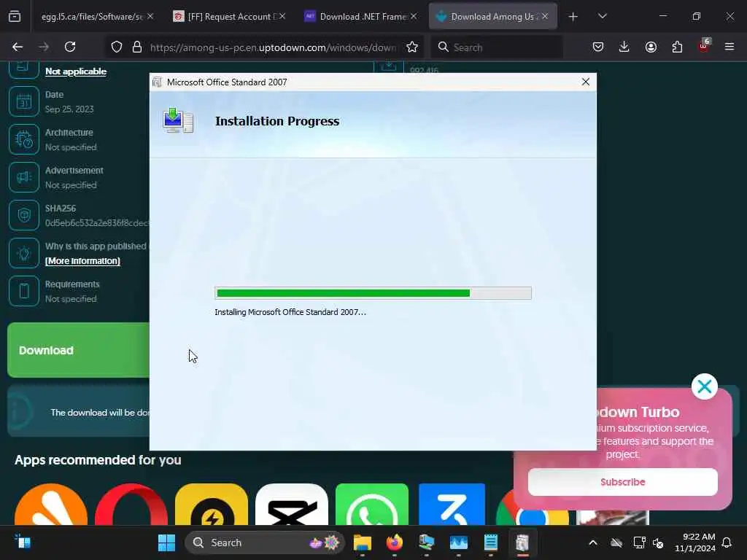This screenshot has height=560, width=747.
Task: Show hidden system tray icons
Action: coord(593,542)
